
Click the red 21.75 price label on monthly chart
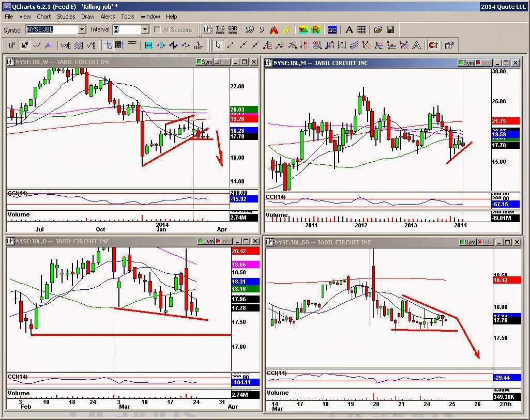pyautogui.click(x=506, y=121)
